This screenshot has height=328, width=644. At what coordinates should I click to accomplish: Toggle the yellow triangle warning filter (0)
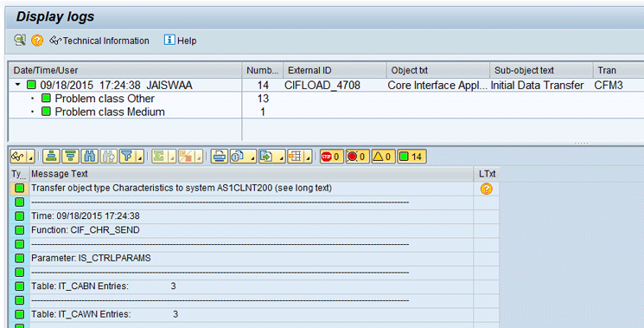click(383, 157)
